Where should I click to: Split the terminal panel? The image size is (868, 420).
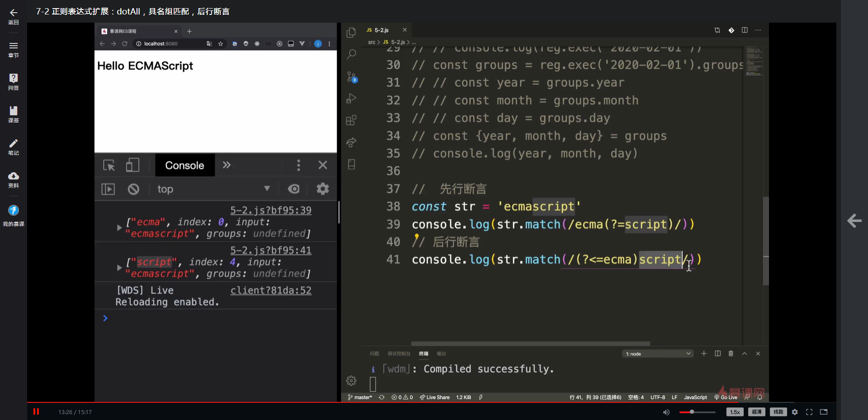(717, 354)
